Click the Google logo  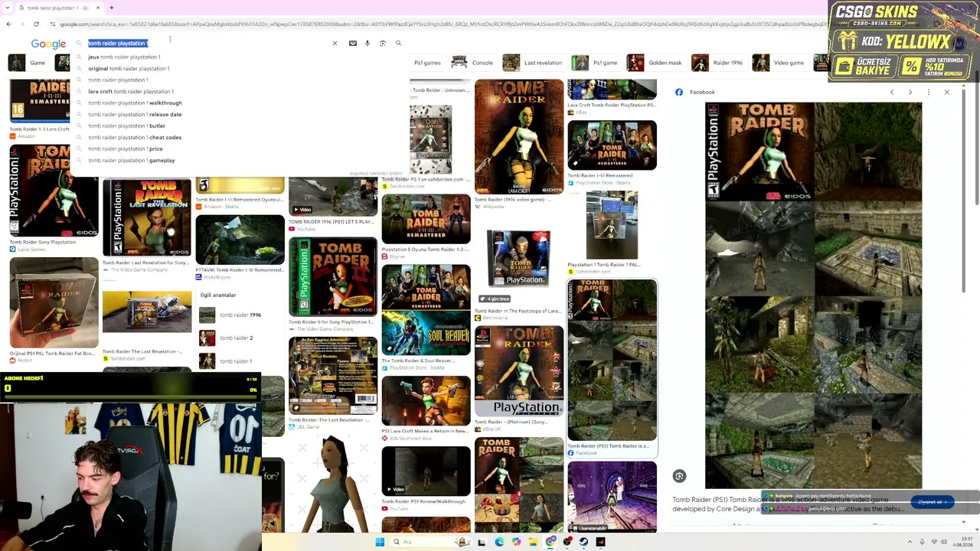pos(48,44)
